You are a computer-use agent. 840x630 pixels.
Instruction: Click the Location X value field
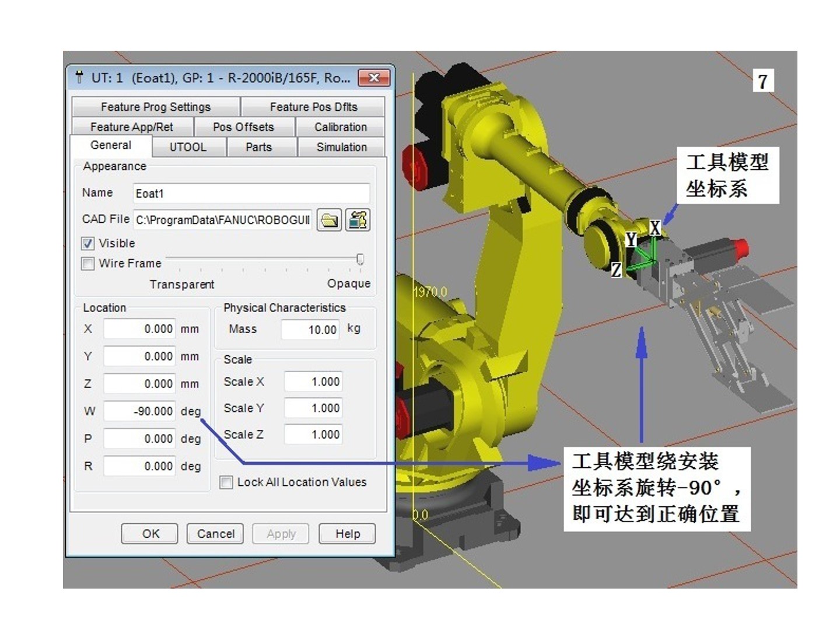(139, 329)
